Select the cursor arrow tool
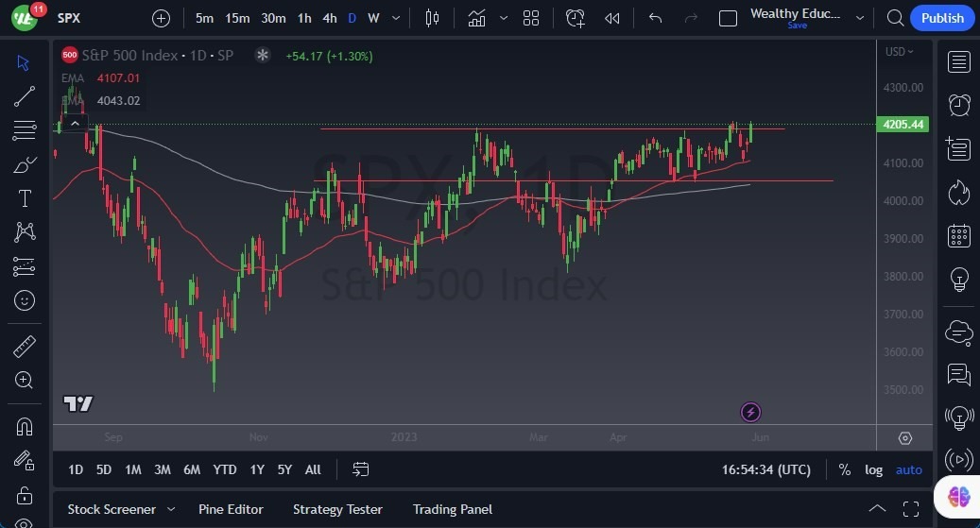The width and height of the screenshot is (980, 528). pyautogui.click(x=24, y=63)
